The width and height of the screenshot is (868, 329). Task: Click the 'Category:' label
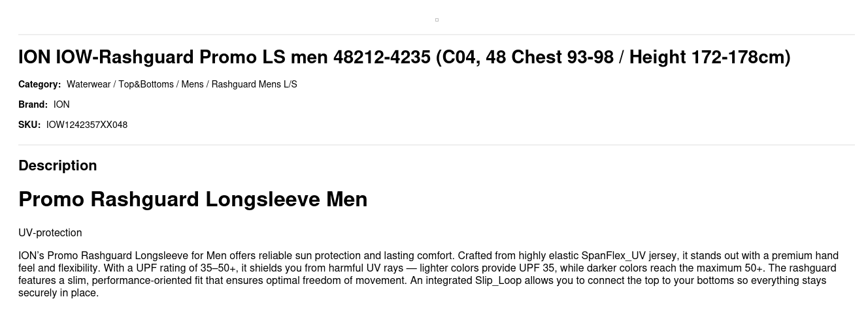39,84
